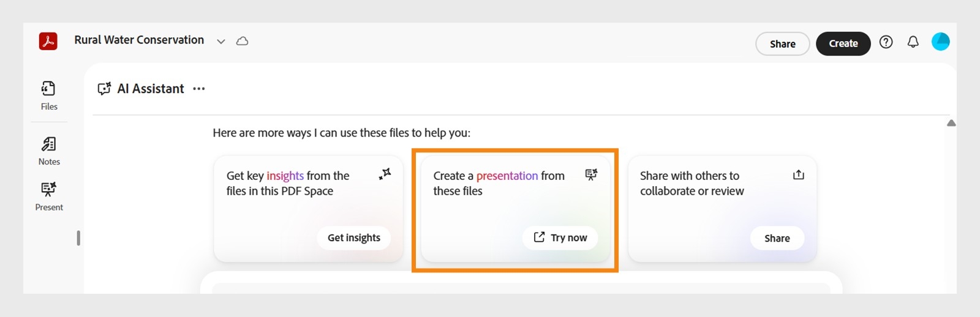This screenshot has width=980, height=317.
Task: Open the user profile avatar
Action: (940, 42)
